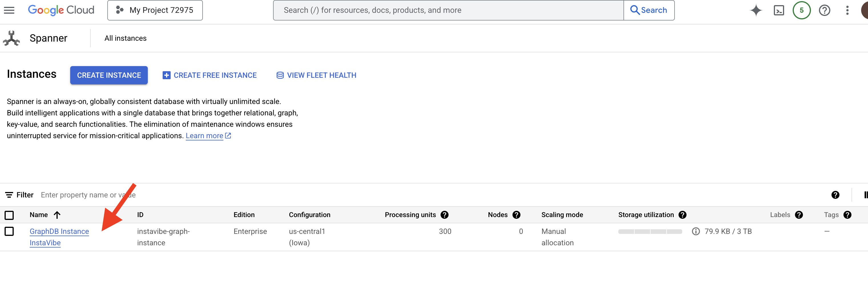Open Gemini AI assistant sparkle icon

pos(756,11)
